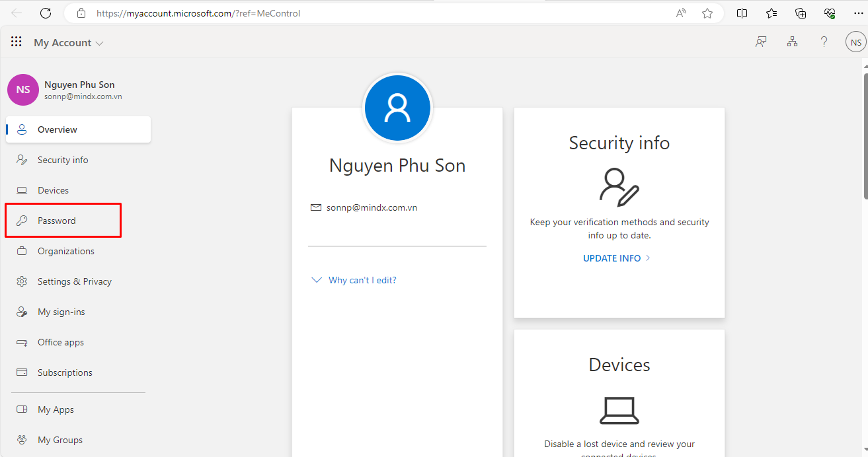Click the browser refresh icon
The height and width of the screenshot is (457, 868).
point(46,13)
